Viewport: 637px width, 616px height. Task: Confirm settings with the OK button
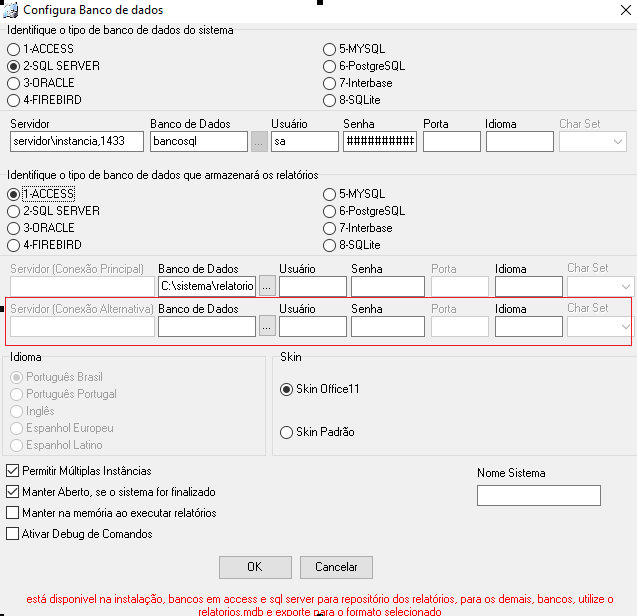[255, 567]
